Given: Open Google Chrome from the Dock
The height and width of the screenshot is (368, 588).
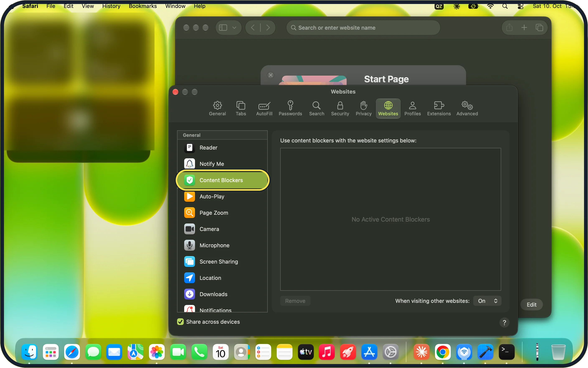Looking at the screenshot, I should 442,352.
